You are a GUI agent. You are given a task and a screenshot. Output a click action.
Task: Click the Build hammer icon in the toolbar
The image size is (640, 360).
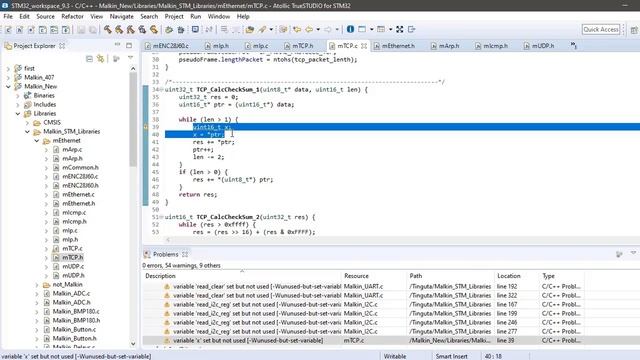tap(108, 29)
